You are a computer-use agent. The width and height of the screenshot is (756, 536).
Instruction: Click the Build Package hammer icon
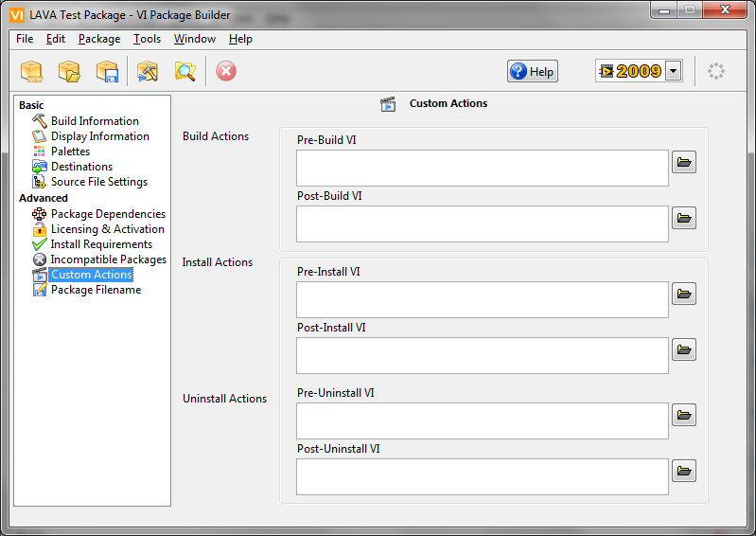(x=147, y=71)
